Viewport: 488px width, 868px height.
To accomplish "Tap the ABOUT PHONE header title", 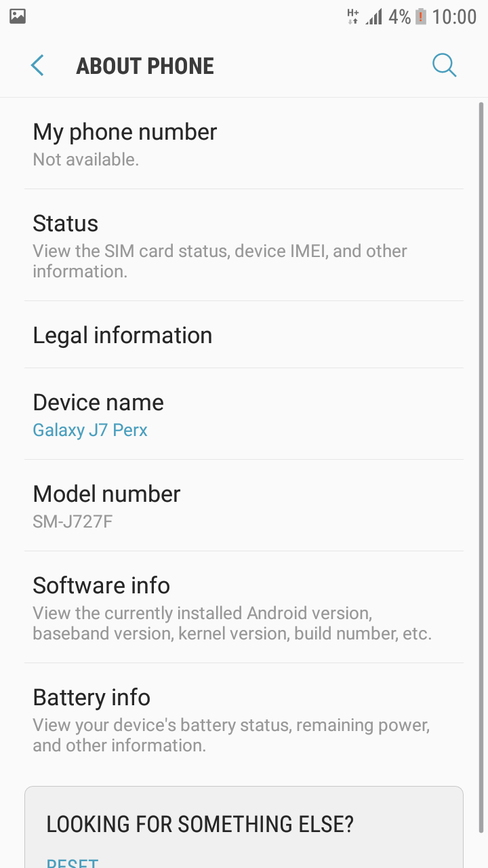I will click(x=145, y=66).
